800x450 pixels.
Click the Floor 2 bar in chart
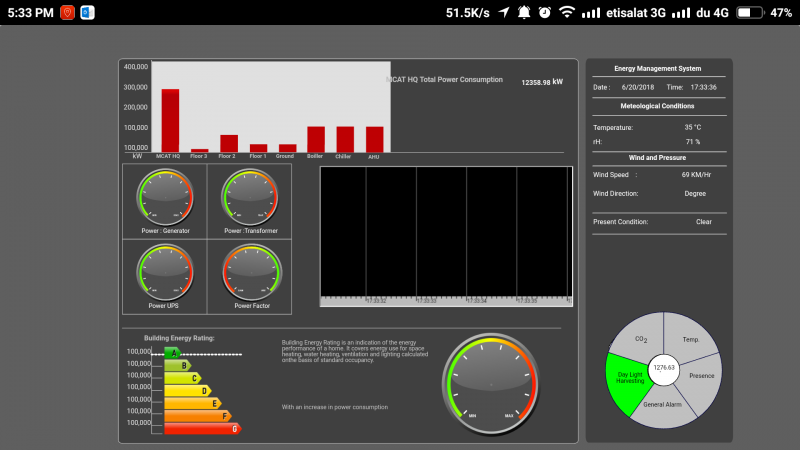coord(229,143)
